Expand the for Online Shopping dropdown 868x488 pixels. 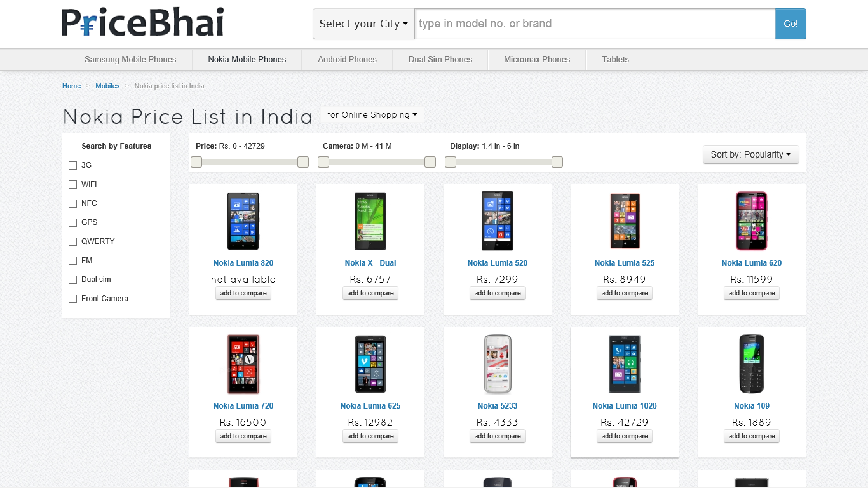[372, 115]
